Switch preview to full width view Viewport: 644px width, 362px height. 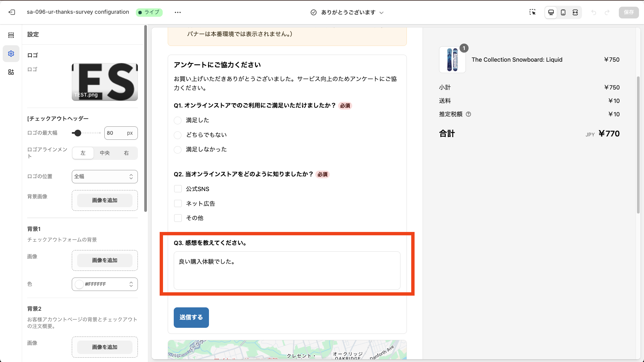[x=575, y=12]
